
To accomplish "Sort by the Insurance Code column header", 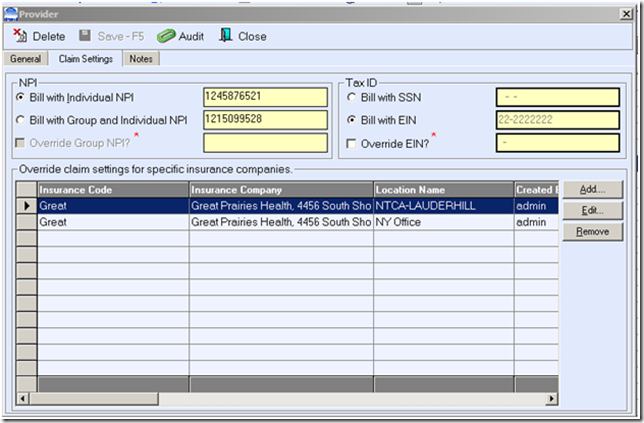I will coord(113,190).
